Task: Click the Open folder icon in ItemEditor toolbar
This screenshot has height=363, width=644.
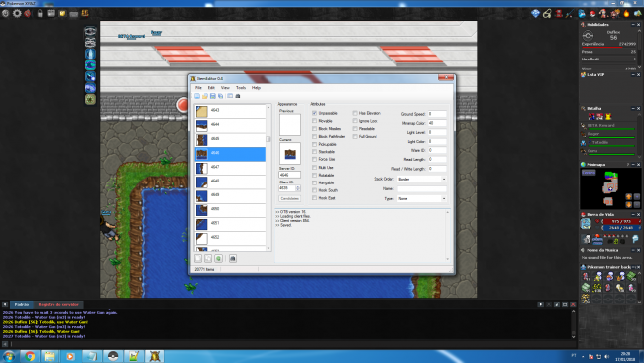Action: click(204, 96)
